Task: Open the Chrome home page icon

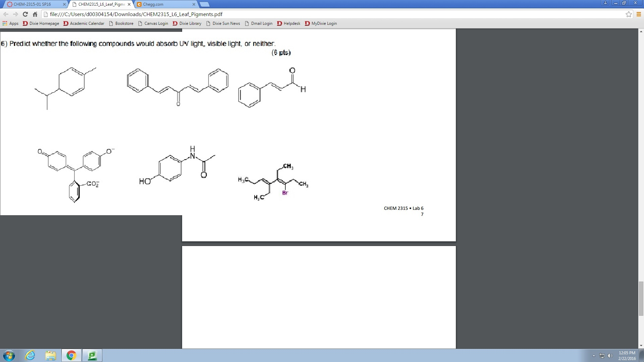Action: (x=35, y=14)
